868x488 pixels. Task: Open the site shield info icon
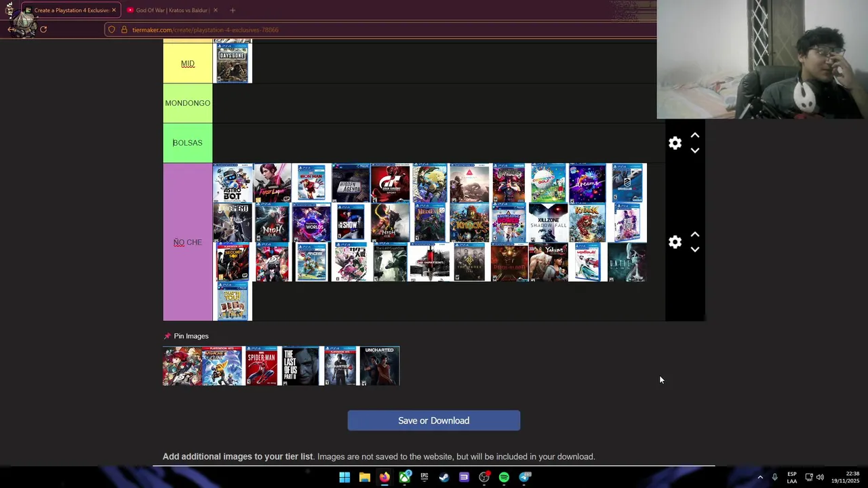click(x=113, y=30)
